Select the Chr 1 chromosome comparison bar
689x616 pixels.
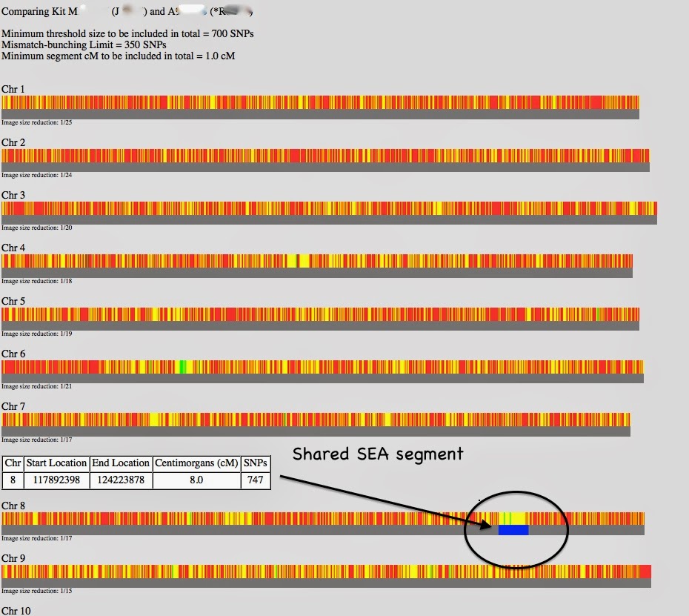[319, 104]
